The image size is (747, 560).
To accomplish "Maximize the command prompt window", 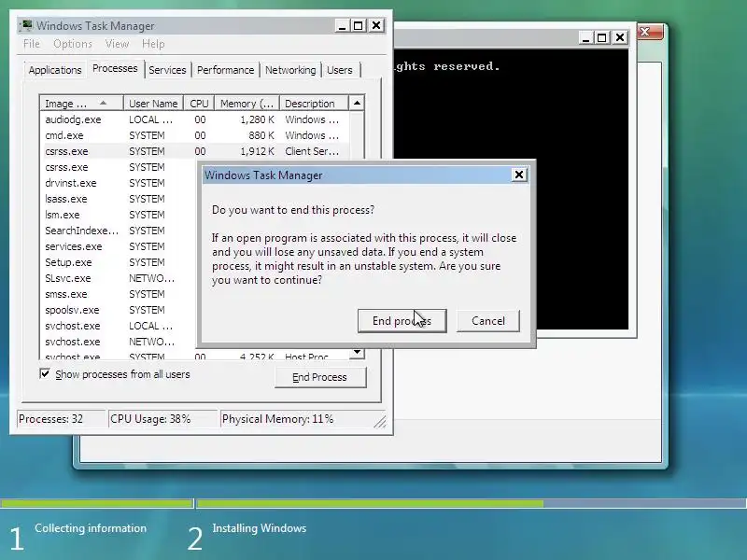I will click(602, 37).
